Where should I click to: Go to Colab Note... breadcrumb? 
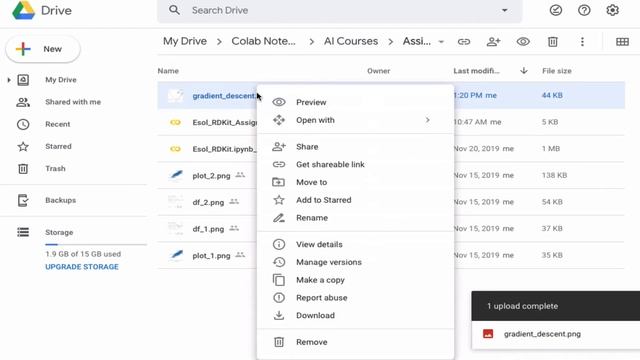[263, 41]
